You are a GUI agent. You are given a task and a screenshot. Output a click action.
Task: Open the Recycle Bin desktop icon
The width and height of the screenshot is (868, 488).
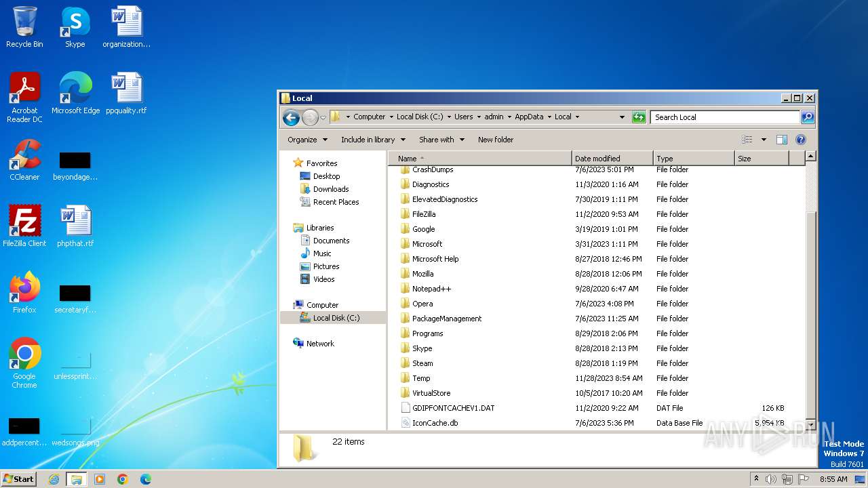pyautogui.click(x=24, y=27)
